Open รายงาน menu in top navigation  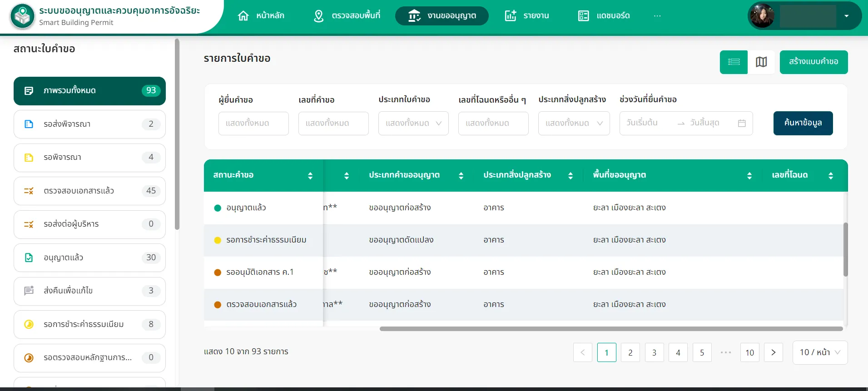pyautogui.click(x=527, y=16)
